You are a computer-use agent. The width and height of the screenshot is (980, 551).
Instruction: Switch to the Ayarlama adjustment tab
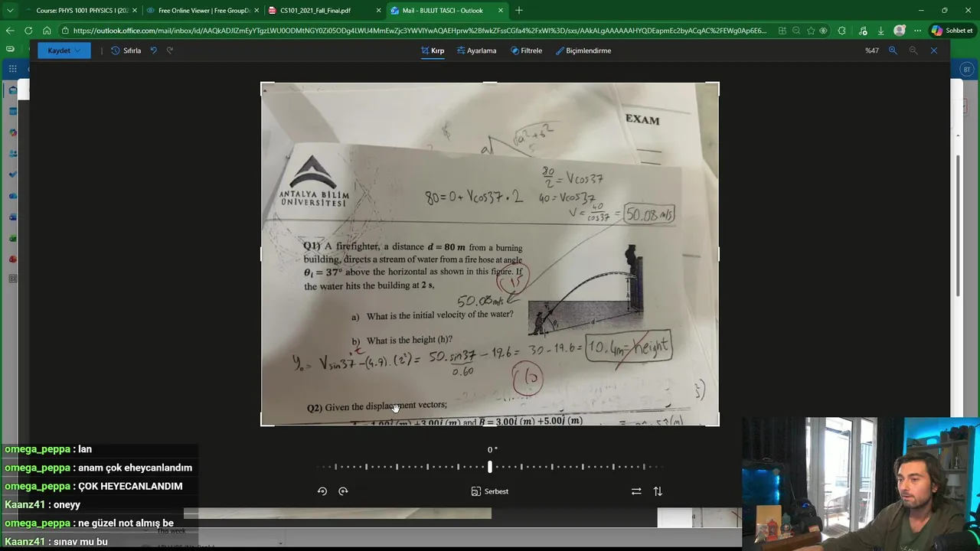coord(476,51)
